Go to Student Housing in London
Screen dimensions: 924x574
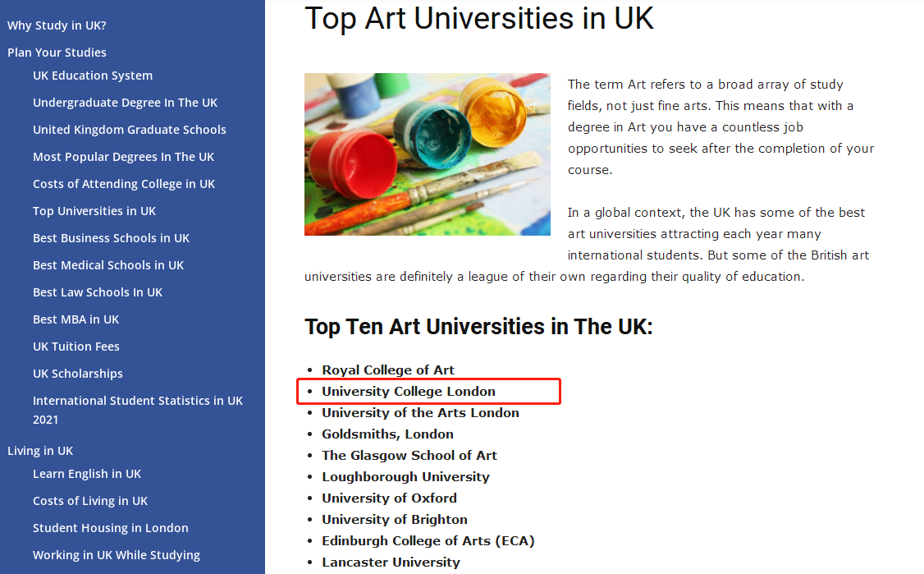click(x=110, y=528)
